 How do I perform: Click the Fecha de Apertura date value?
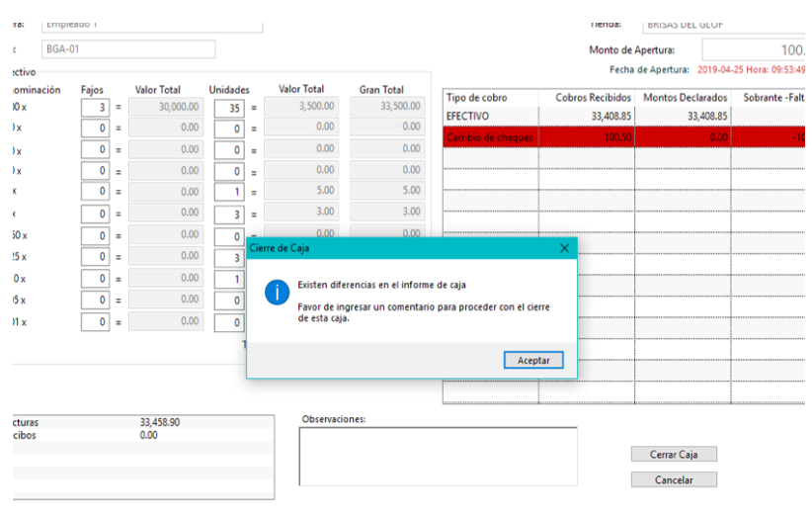point(751,69)
